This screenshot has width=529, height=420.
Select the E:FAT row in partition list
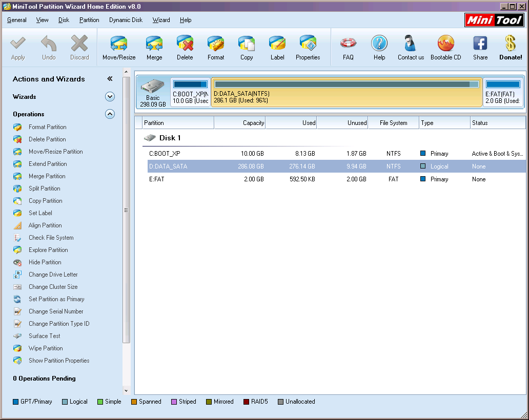coord(336,179)
